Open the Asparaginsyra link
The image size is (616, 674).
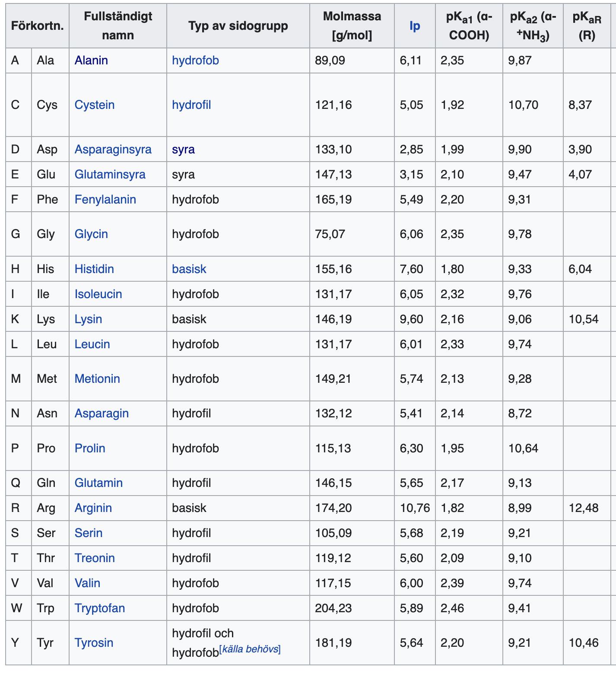coord(113,149)
